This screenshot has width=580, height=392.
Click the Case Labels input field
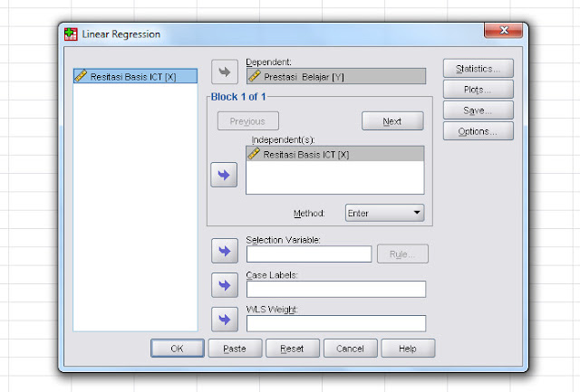336,289
